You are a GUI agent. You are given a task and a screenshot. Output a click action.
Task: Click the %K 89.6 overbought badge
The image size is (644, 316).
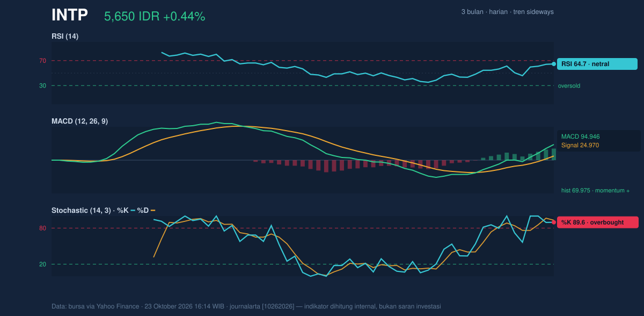tap(598, 222)
